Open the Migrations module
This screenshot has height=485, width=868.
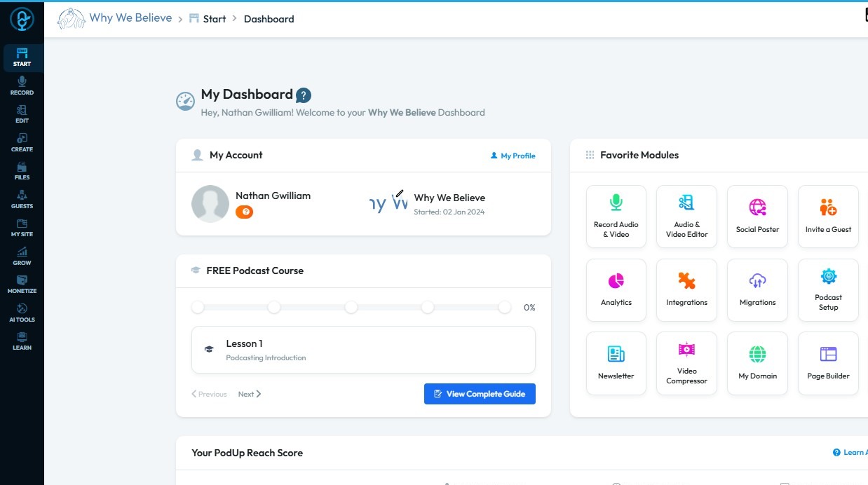click(x=757, y=290)
